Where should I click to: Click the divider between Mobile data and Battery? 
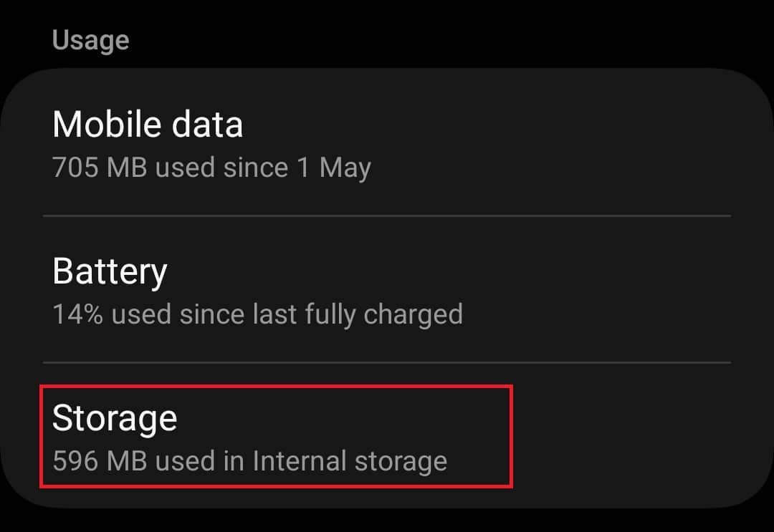pyautogui.click(x=387, y=216)
